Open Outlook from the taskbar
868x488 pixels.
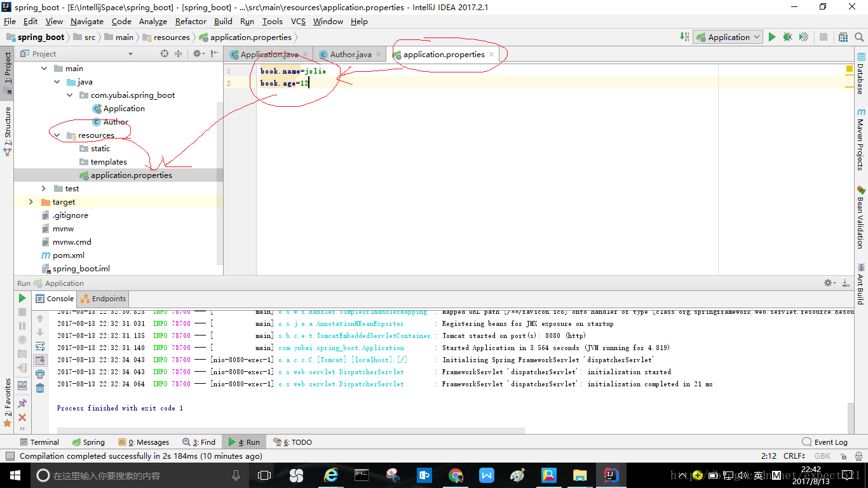(424, 475)
